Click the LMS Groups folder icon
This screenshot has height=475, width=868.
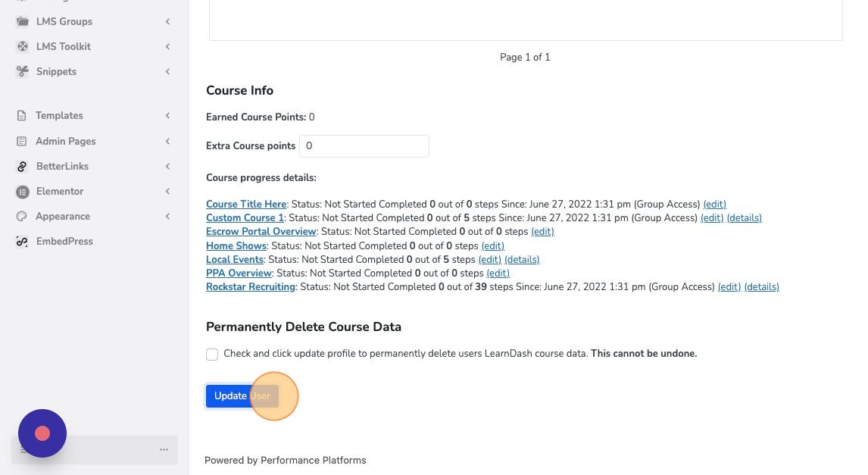click(x=22, y=21)
